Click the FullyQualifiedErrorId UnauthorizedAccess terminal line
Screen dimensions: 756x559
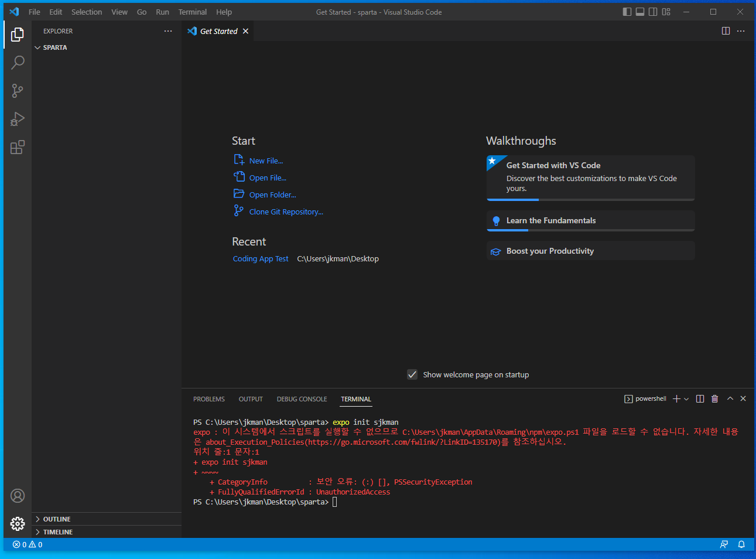[300, 492]
